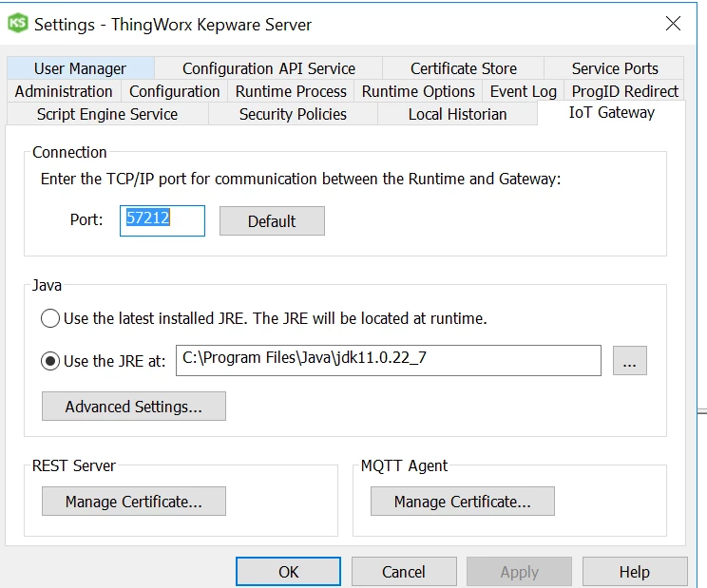Open the Certificate Store tab

pyautogui.click(x=464, y=68)
